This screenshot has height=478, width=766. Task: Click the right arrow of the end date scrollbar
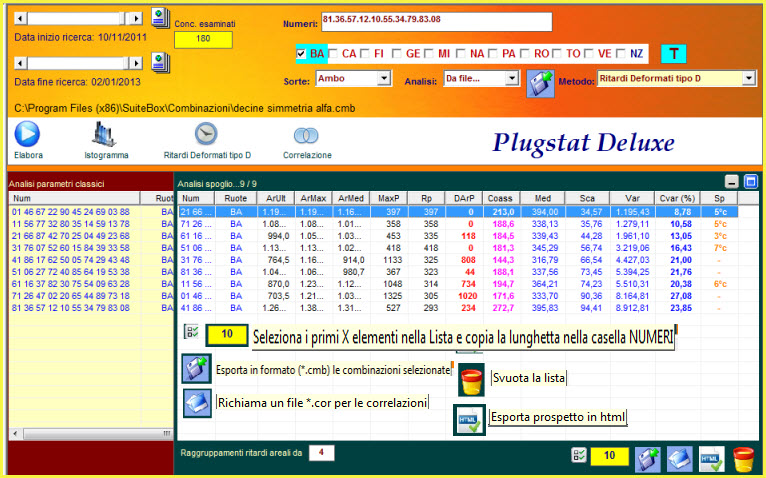(x=136, y=63)
